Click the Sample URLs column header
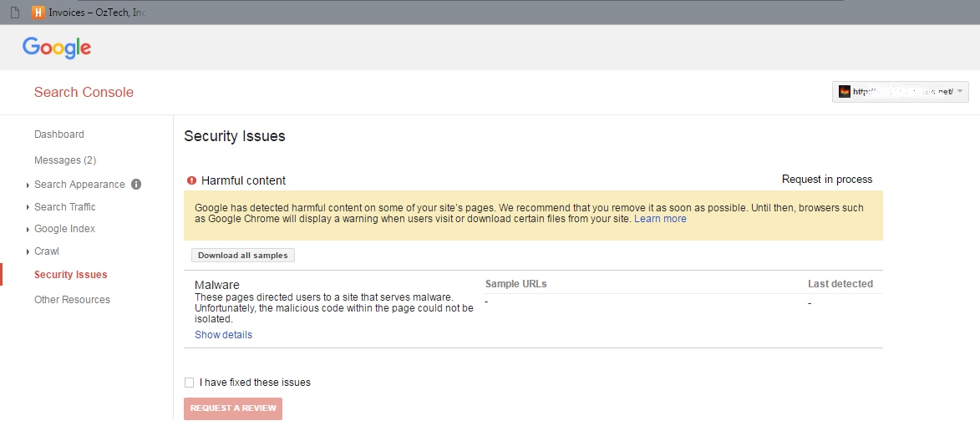This screenshot has width=980, height=431. pos(515,284)
